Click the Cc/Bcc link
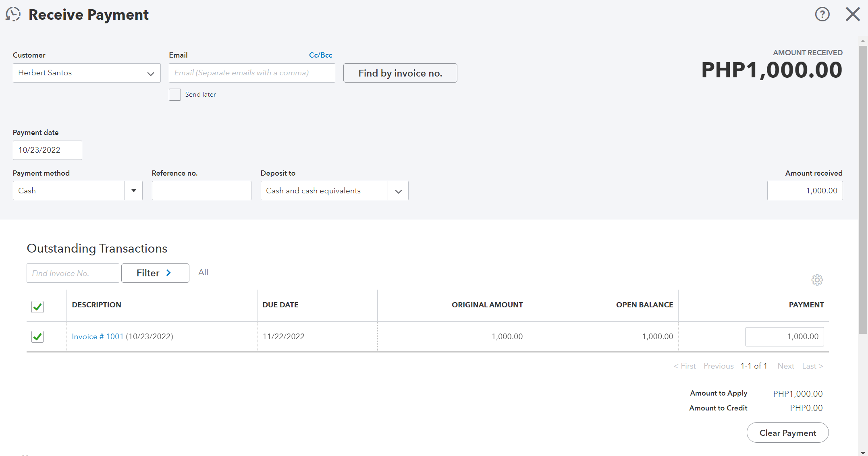The image size is (868, 456). point(320,55)
